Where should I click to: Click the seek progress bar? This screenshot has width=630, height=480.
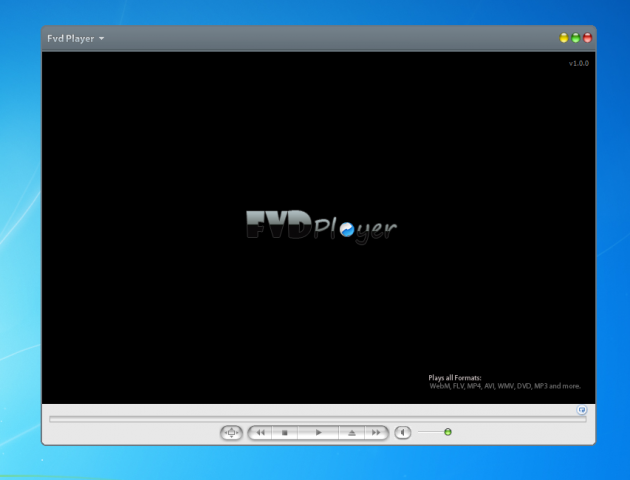(x=317, y=419)
